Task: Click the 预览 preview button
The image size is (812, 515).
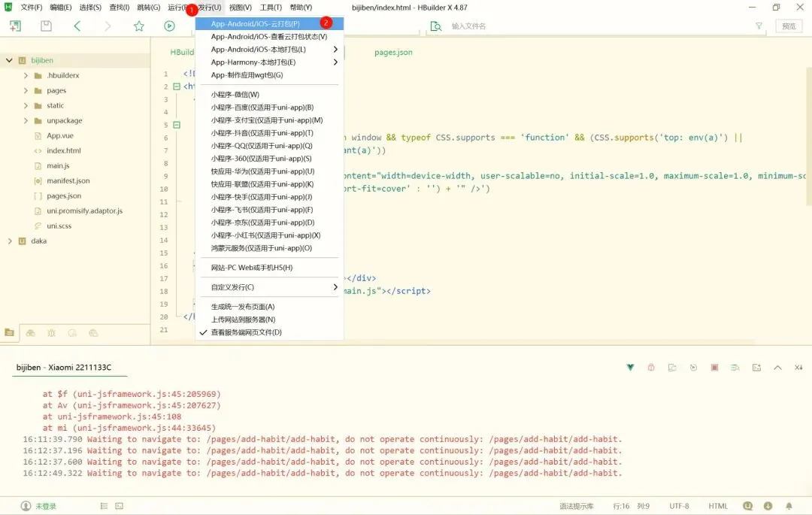Action: point(789,26)
